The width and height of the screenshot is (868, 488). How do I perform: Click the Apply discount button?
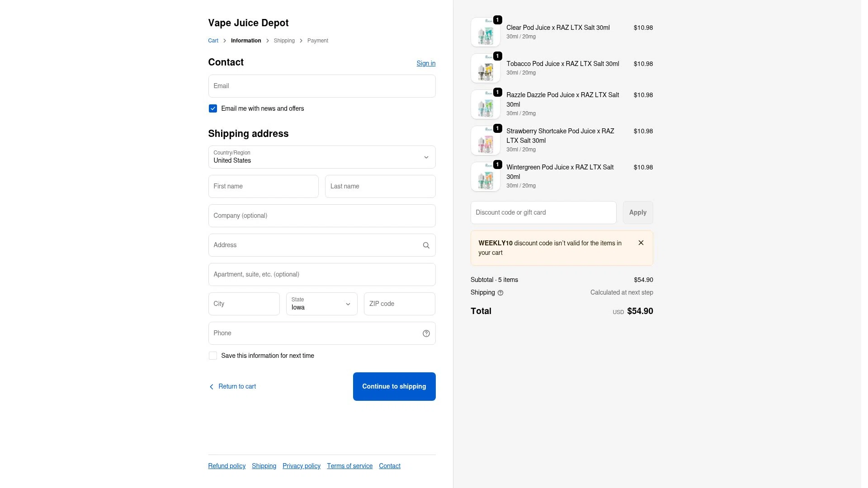638,212
